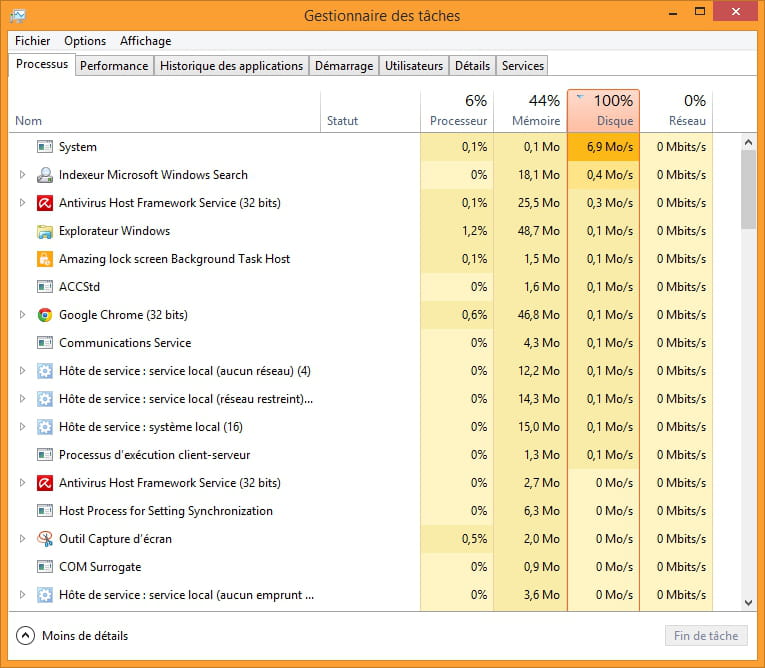Select Communications Service process name
This screenshot has width=765, height=668.
(x=125, y=343)
